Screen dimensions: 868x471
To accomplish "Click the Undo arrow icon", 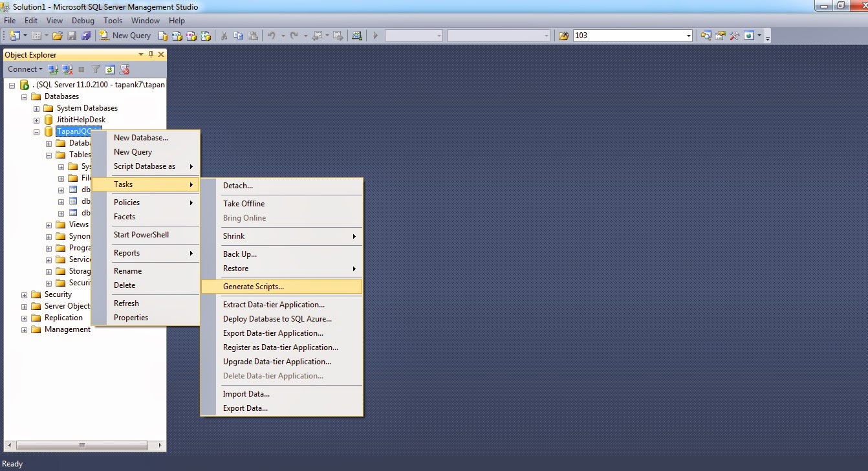I will [271, 36].
